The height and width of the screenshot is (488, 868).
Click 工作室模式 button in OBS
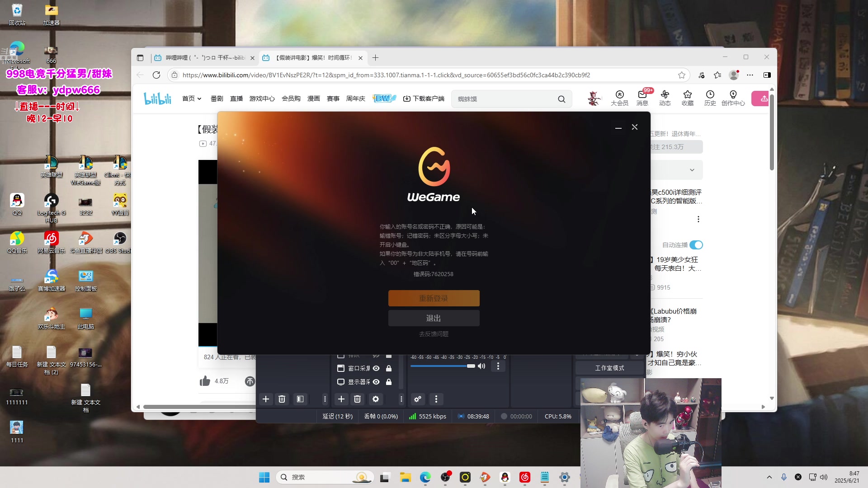coord(609,368)
